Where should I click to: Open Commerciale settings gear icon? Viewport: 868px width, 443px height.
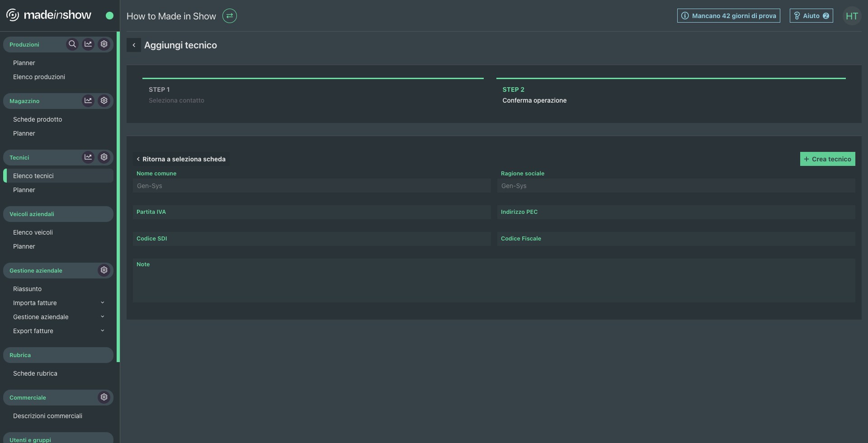[104, 397]
